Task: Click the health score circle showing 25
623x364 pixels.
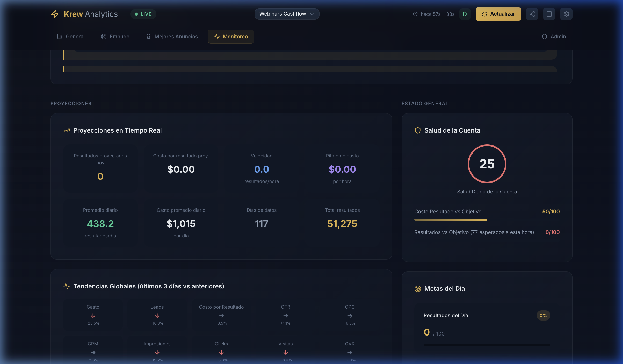Action: point(487,164)
